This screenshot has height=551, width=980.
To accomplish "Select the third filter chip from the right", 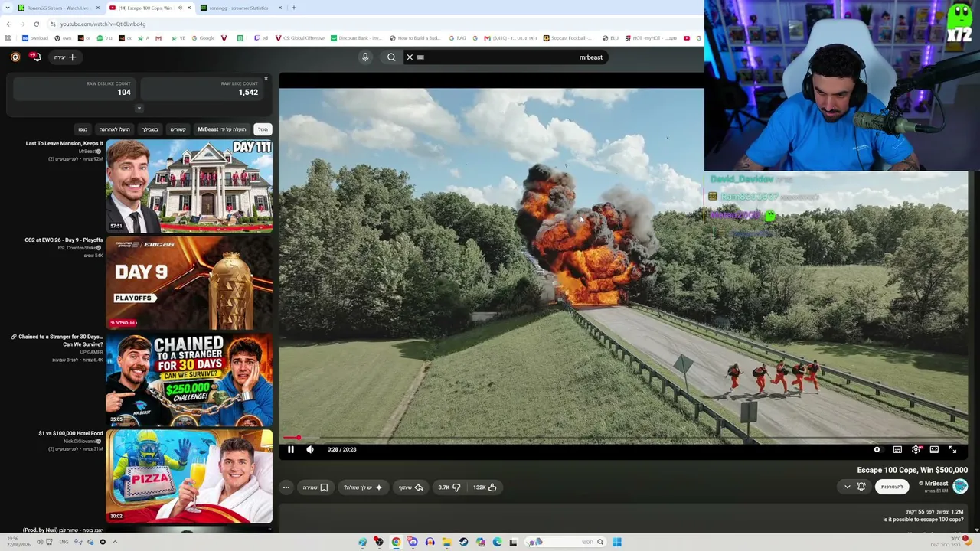I will point(178,129).
